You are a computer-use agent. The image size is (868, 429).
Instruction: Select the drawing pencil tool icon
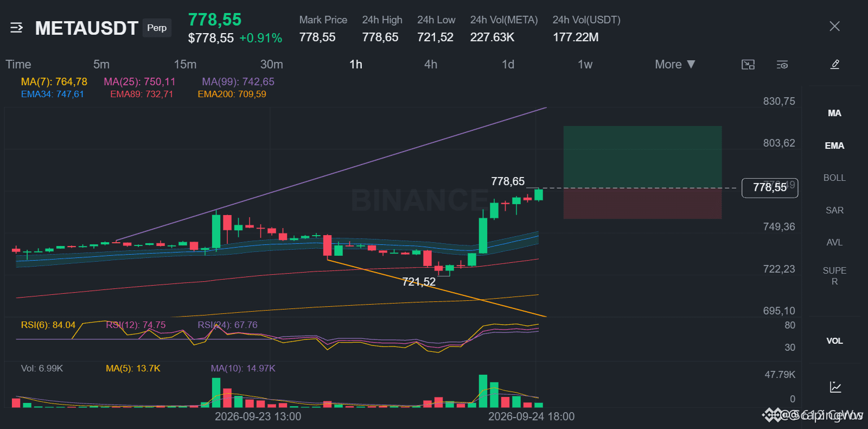click(835, 64)
